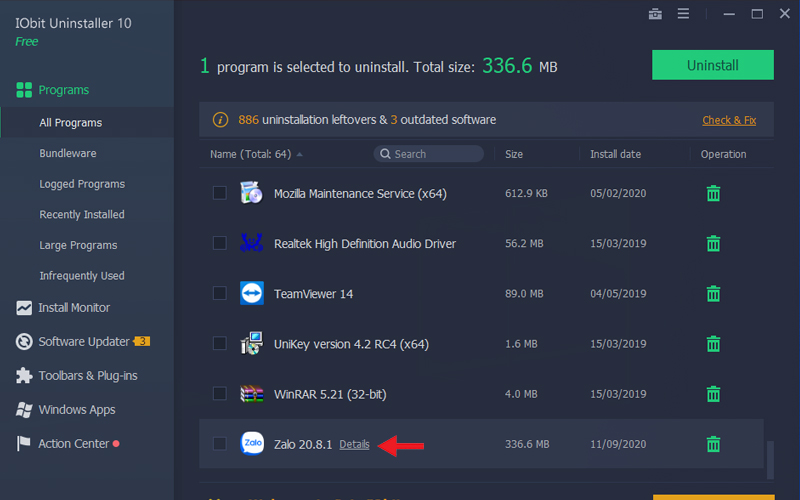Click the Name (Total: 64) header
Viewport: 800px width, 500px height.
[x=251, y=154]
